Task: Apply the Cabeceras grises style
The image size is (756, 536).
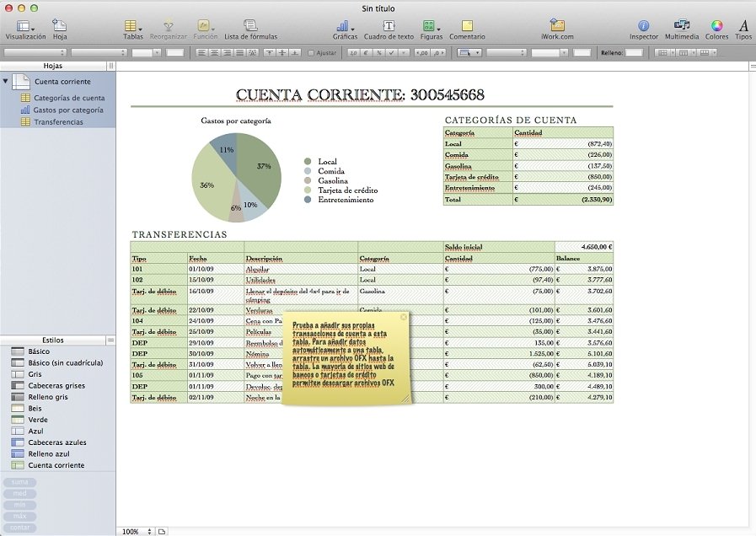Action: 58,386
